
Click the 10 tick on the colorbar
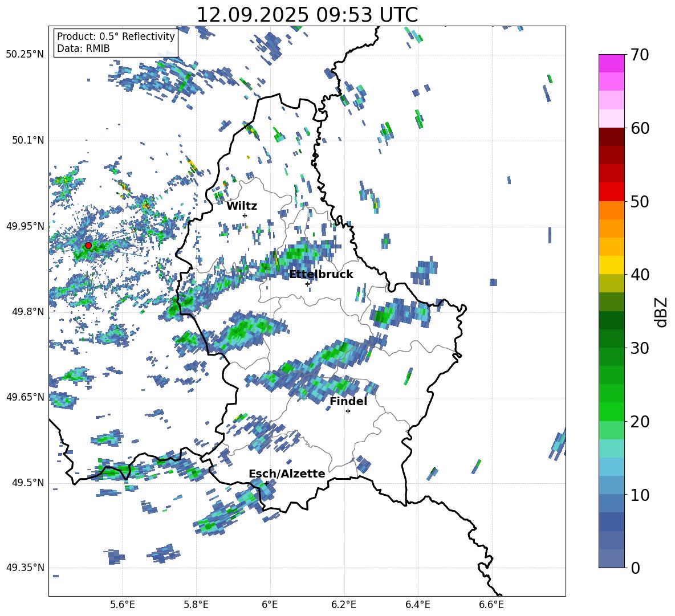pos(639,495)
